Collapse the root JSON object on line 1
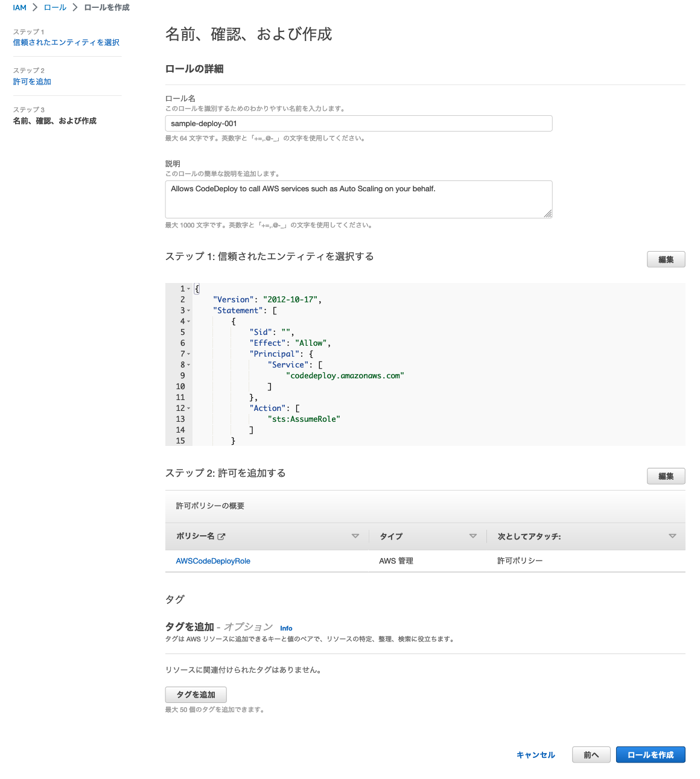Viewport: 700px width, 779px height. [188, 288]
